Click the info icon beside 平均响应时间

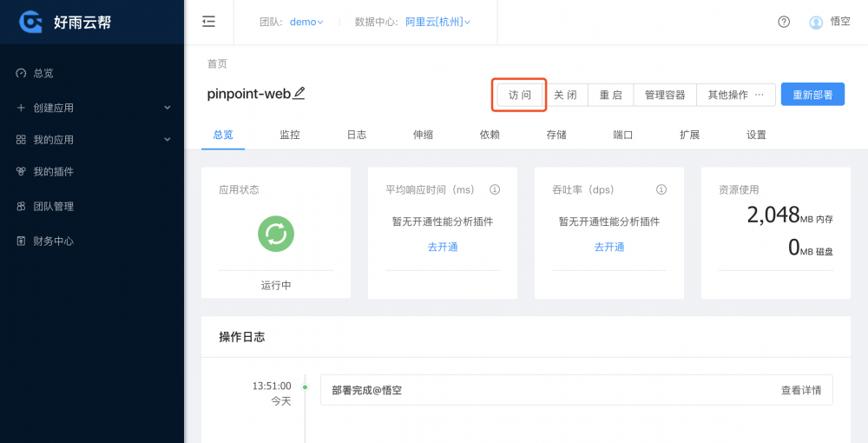pos(495,189)
